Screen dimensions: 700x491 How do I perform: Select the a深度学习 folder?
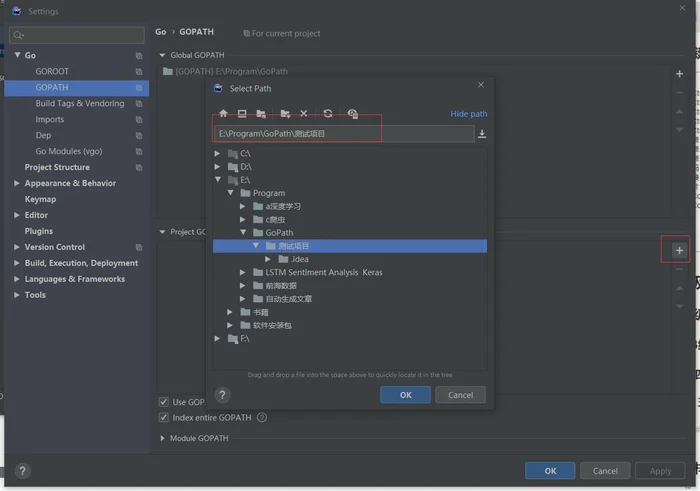[x=283, y=206]
